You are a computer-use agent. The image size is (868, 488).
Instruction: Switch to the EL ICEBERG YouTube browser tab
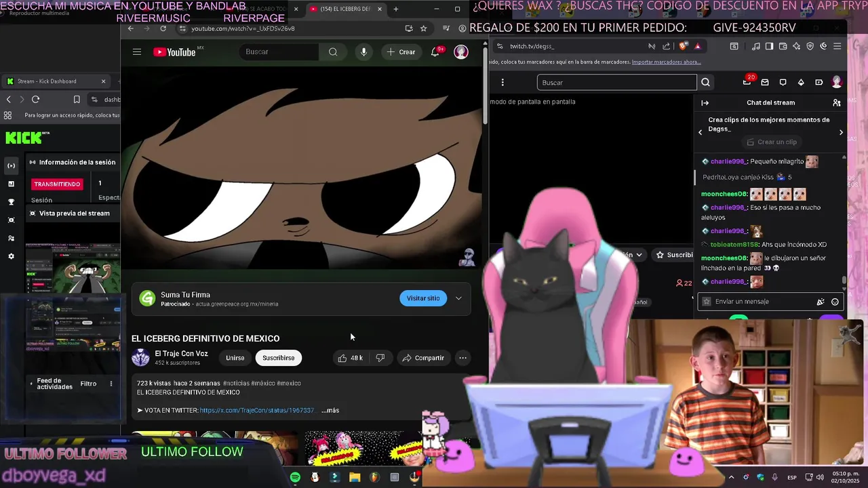coord(346,9)
